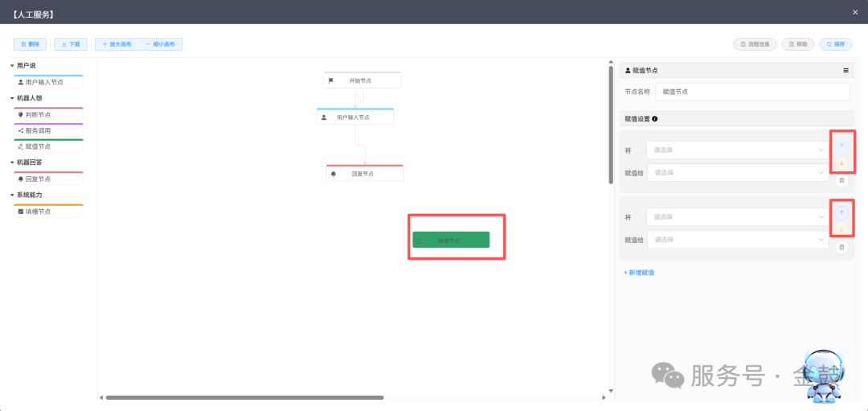Open first 将 dropdown in assignment settings

(x=739, y=150)
